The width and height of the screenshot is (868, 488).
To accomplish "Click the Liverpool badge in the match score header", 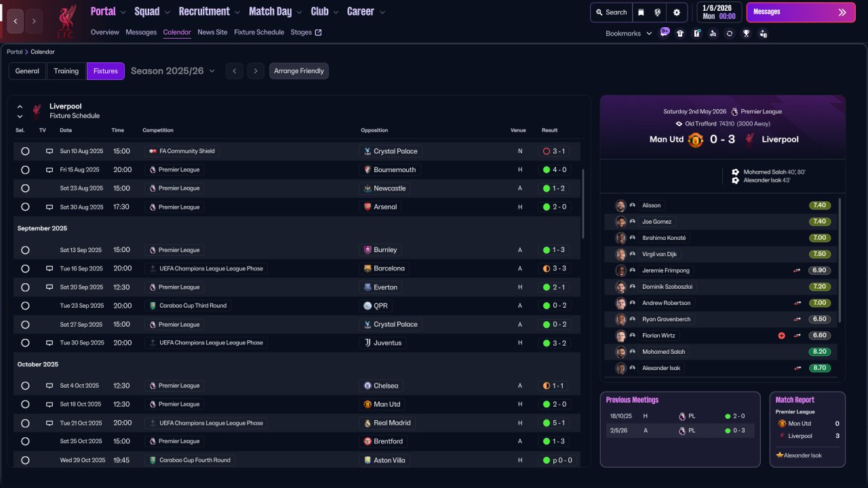I will click(750, 140).
